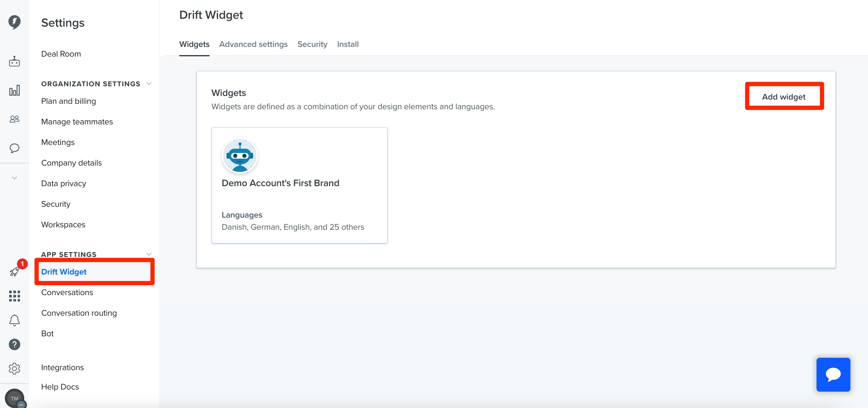The height and width of the screenshot is (408, 868).
Task: Open the help question mark icon
Action: tap(15, 344)
